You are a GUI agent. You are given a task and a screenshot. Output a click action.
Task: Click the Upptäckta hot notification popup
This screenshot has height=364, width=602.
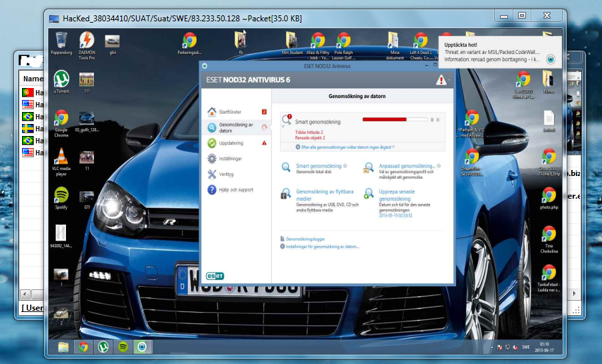500,52
